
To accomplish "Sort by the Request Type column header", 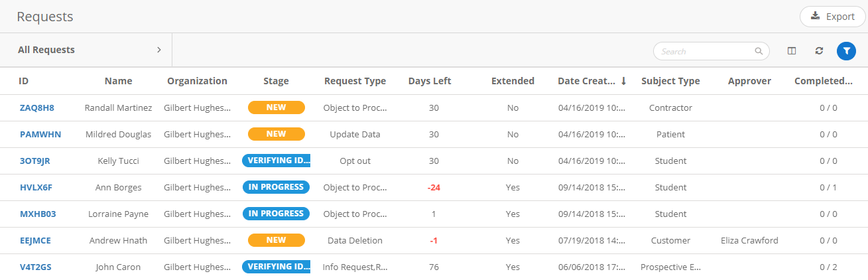I will (355, 81).
